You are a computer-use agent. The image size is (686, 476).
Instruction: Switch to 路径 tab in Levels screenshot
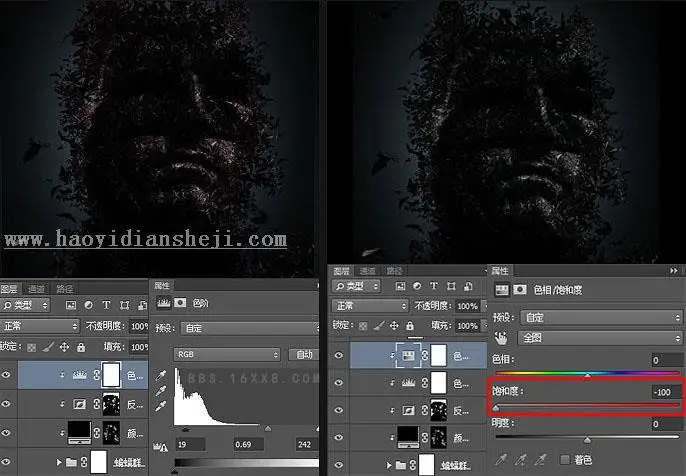point(64,289)
